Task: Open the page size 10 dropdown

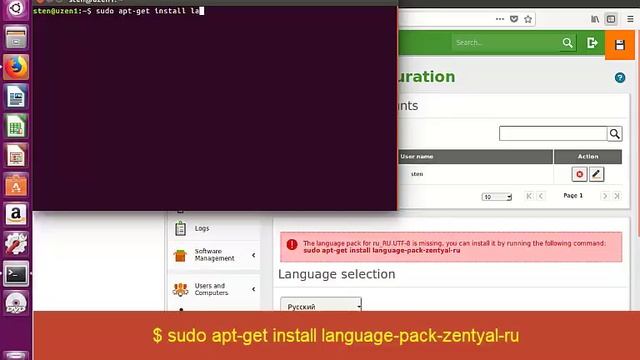Action: [x=496, y=197]
